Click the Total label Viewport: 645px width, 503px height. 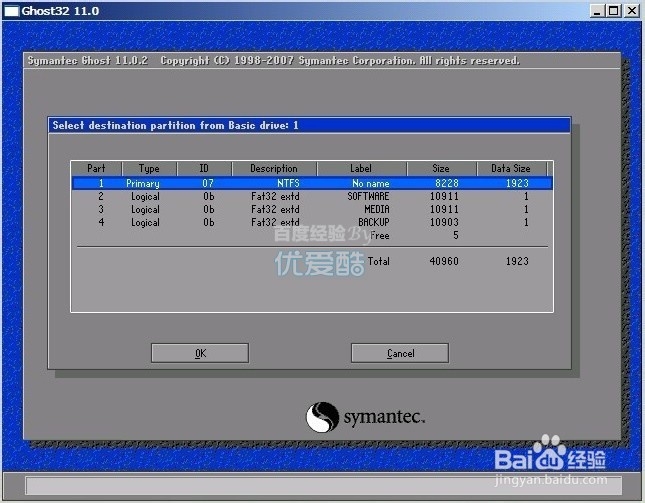pyautogui.click(x=378, y=261)
